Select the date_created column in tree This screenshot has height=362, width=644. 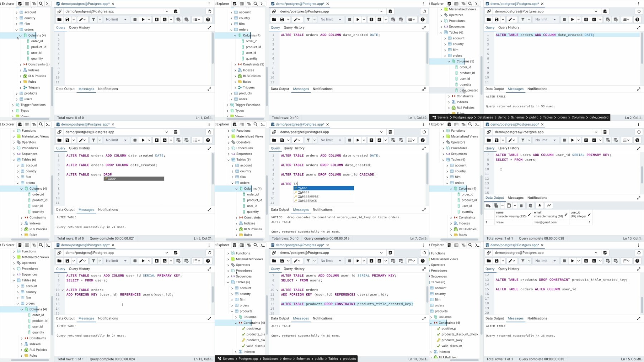[469, 90]
